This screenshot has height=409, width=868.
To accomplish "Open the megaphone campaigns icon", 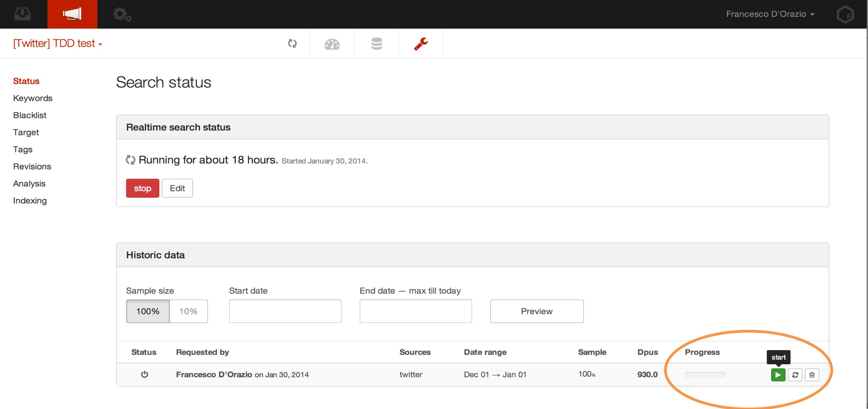I will [x=72, y=14].
